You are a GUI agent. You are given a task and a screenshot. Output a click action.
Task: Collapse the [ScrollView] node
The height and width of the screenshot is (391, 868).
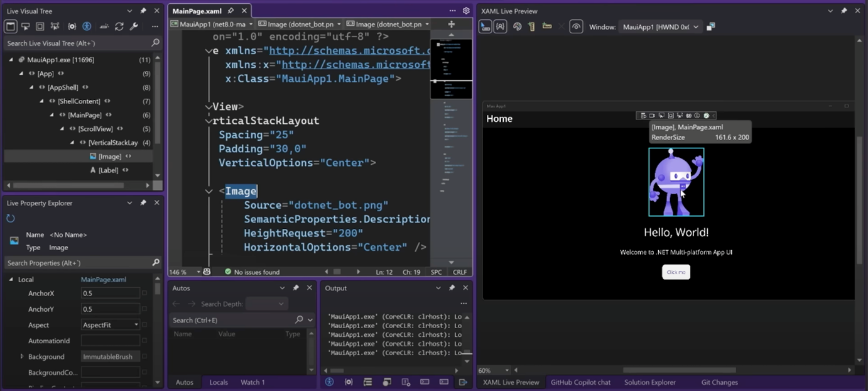tap(62, 129)
